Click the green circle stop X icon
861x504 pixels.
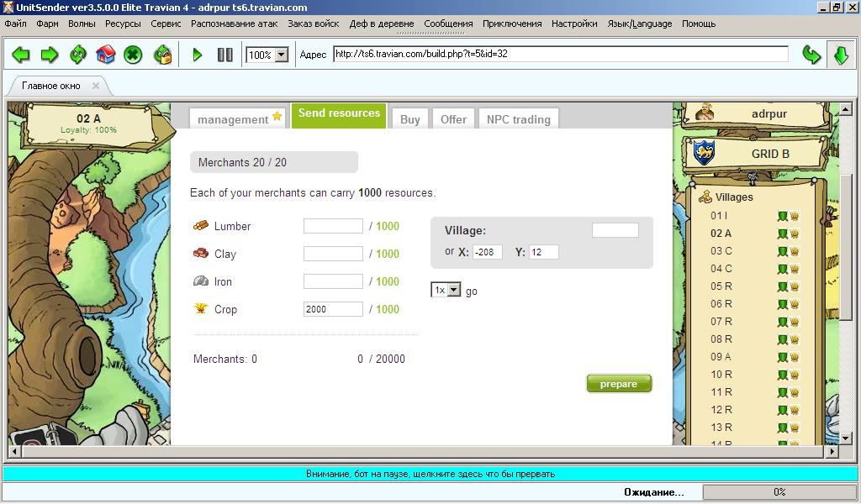tap(133, 55)
